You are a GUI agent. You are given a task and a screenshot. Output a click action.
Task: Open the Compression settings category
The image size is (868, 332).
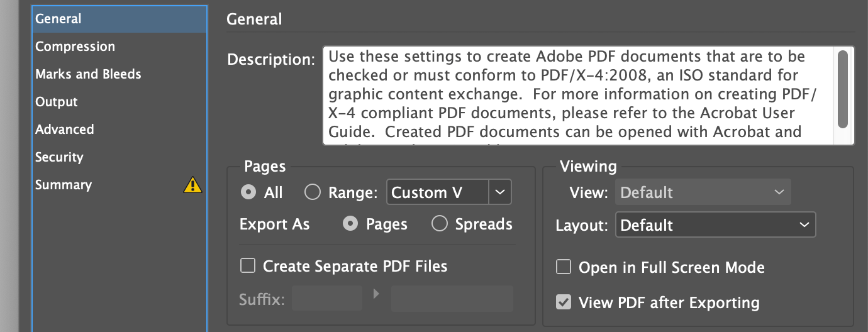coord(120,47)
